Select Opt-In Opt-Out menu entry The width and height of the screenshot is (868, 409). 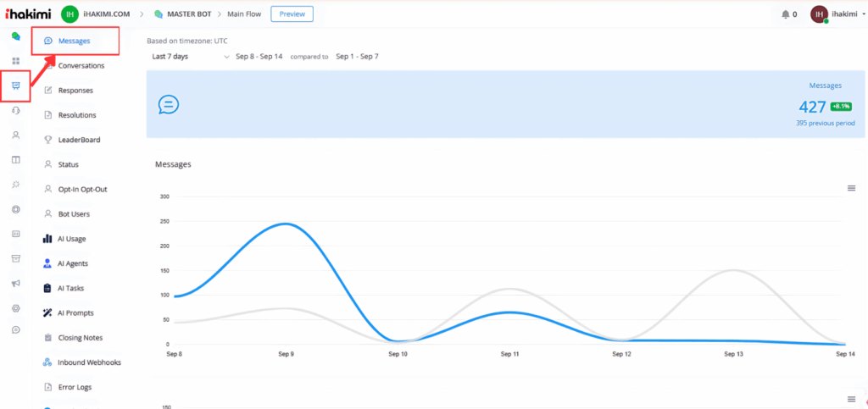[x=82, y=189]
